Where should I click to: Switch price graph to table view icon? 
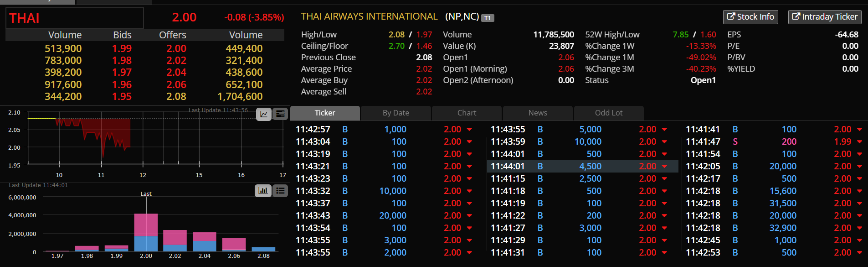pos(280,114)
